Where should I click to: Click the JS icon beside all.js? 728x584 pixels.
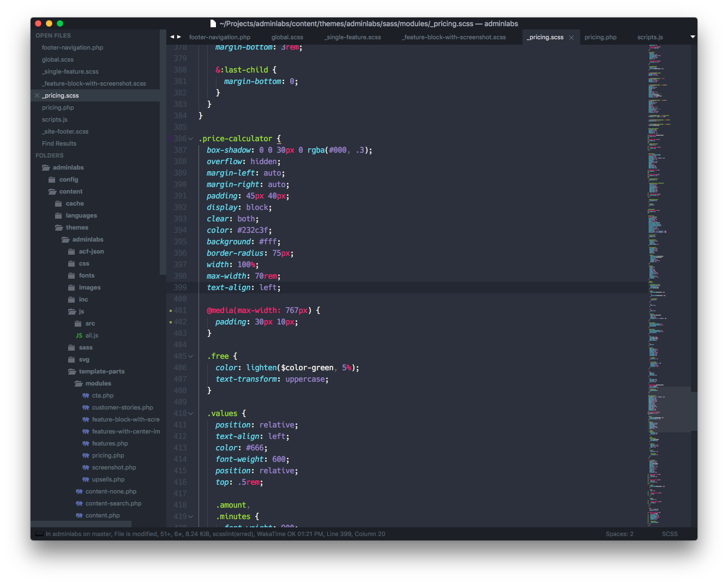[79, 335]
